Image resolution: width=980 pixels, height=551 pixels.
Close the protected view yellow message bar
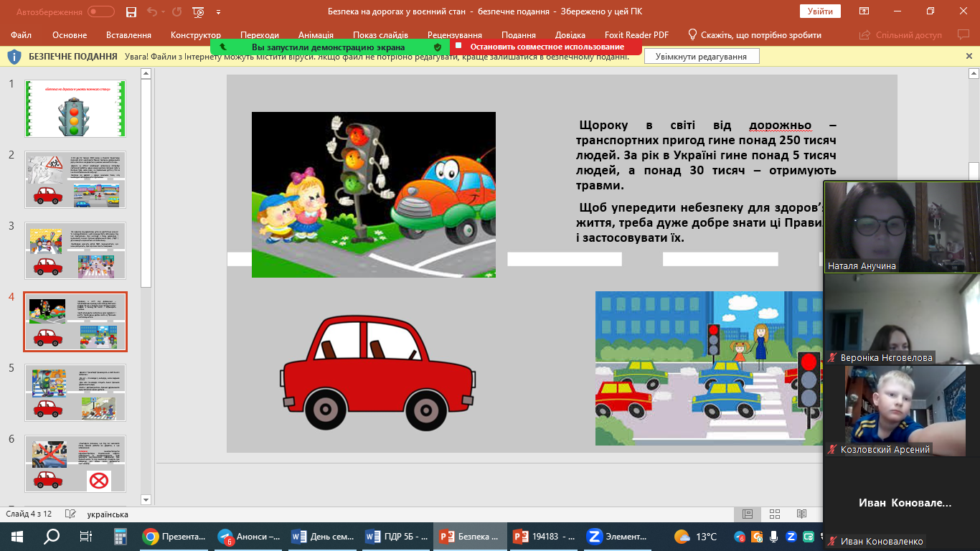tap(969, 56)
